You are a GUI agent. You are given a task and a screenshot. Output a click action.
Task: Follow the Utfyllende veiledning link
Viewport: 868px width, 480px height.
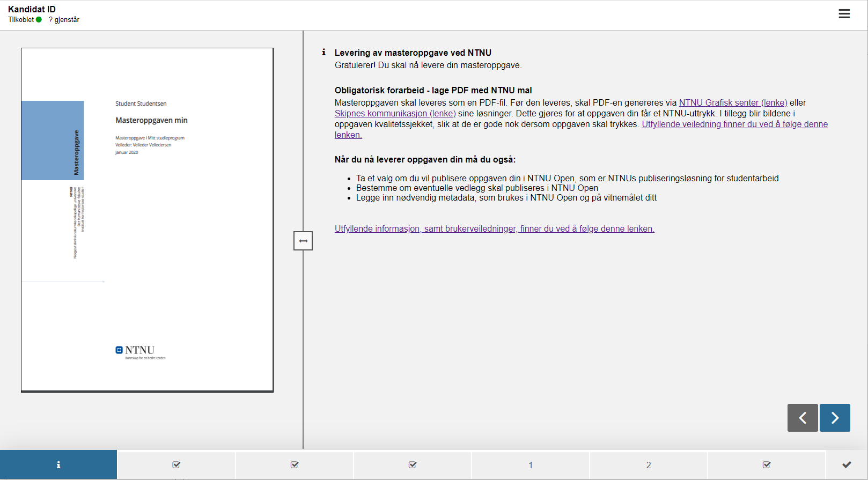pyautogui.click(x=735, y=124)
